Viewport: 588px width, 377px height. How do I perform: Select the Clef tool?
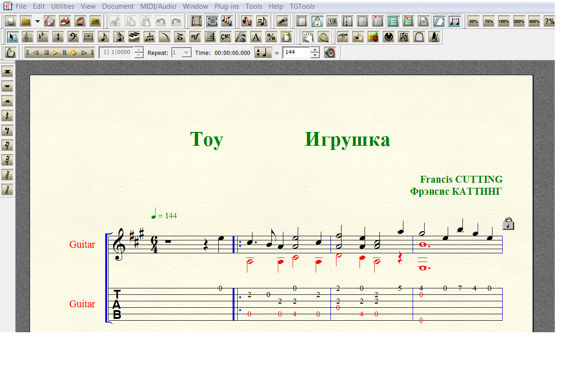pos(73,37)
